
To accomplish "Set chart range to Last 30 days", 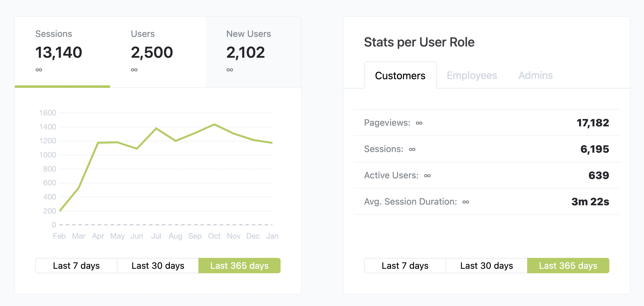I will pos(158,266).
